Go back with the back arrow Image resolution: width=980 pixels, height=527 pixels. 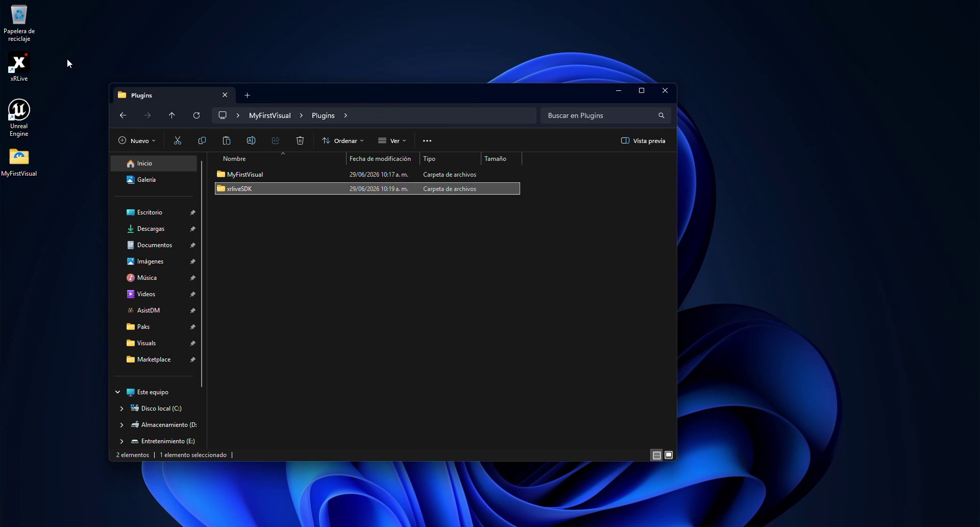(x=123, y=115)
